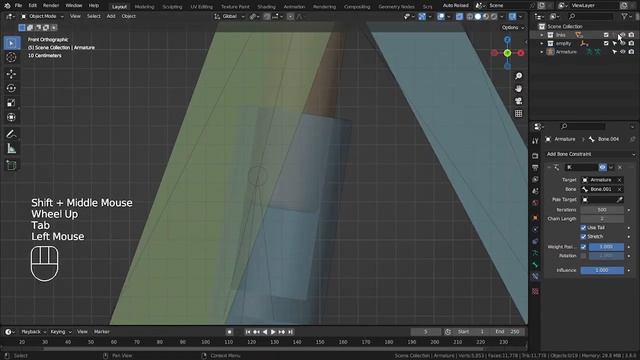Uncheck the Stretch checkbox
640x360 pixels.
pos(583,237)
